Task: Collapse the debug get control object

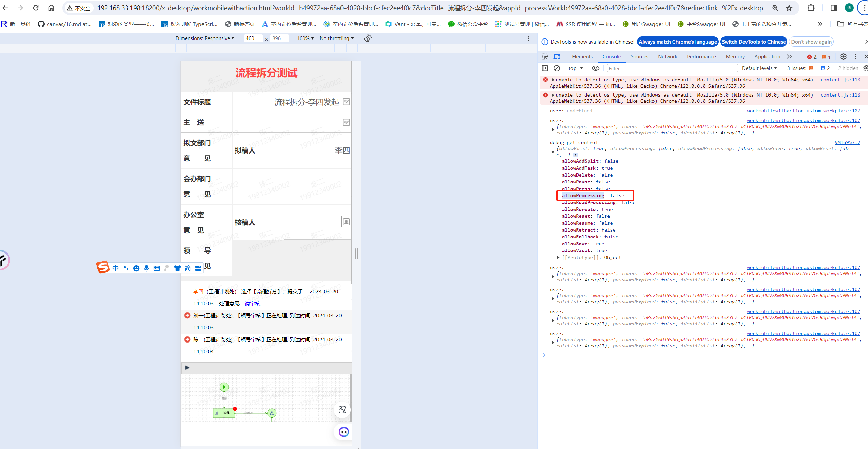Action: tap(553, 152)
